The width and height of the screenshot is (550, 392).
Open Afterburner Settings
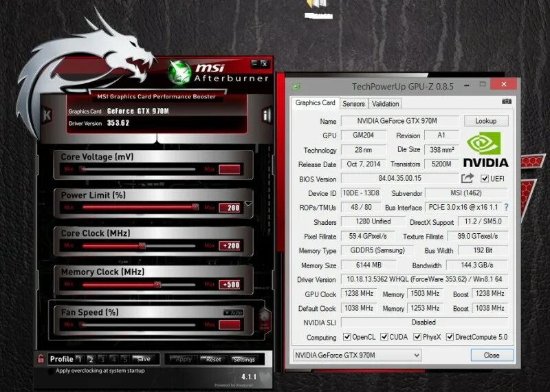pos(244,360)
